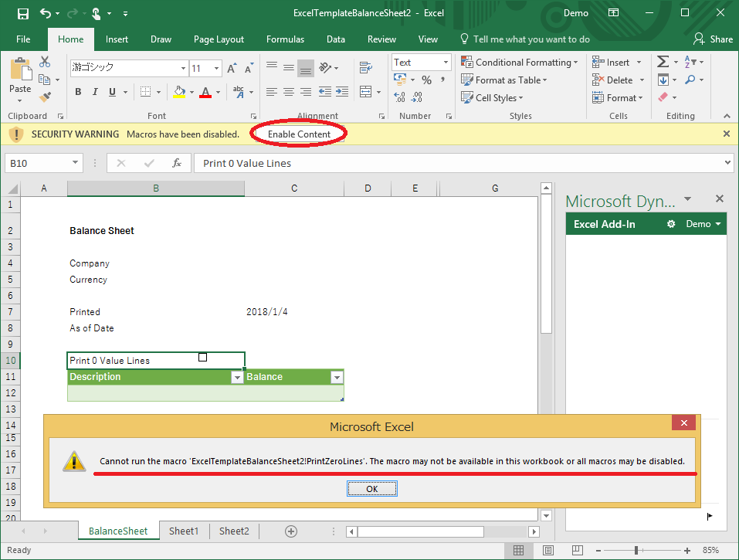This screenshot has height=560, width=739.
Task: Click the Copy icon in Clipboard group
Action: pyautogui.click(x=44, y=80)
